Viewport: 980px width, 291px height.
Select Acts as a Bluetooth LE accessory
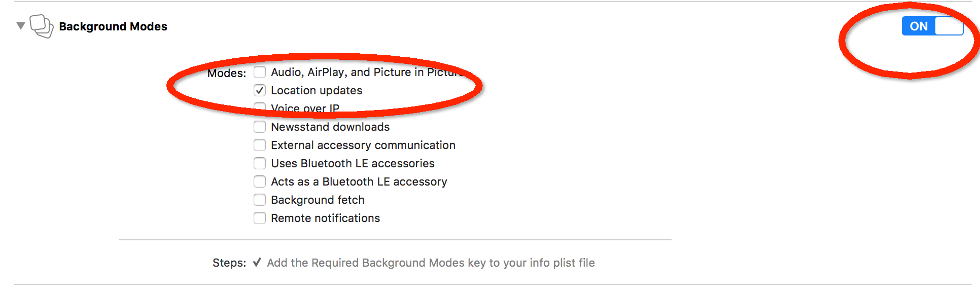(260, 181)
